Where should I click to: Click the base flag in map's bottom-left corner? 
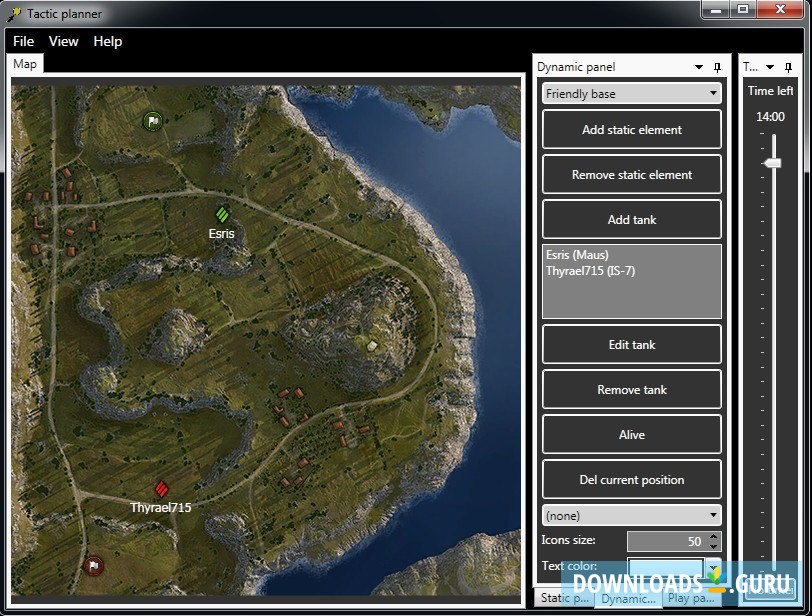[93, 566]
